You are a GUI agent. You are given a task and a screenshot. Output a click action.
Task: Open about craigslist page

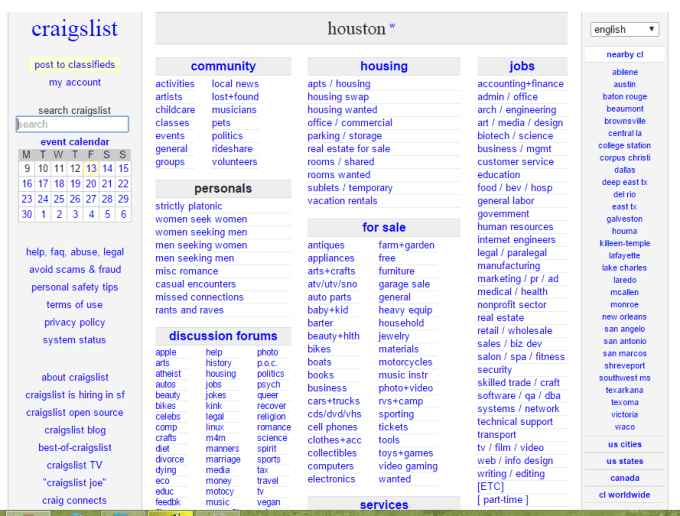(75, 377)
